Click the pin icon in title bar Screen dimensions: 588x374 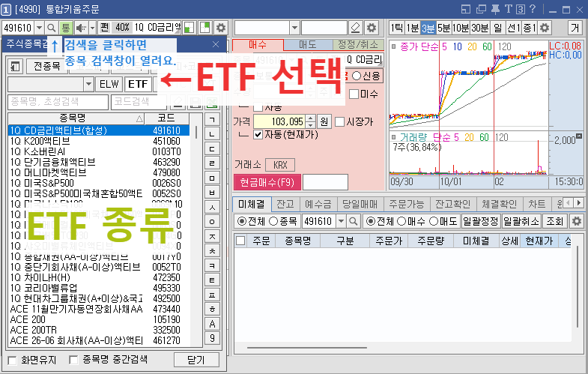(495, 10)
